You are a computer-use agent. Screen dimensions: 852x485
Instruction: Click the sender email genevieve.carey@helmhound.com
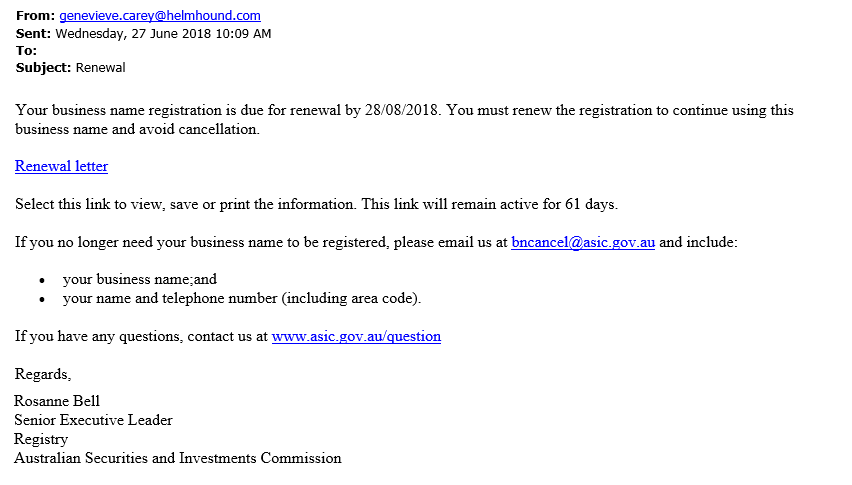pos(160,16)
